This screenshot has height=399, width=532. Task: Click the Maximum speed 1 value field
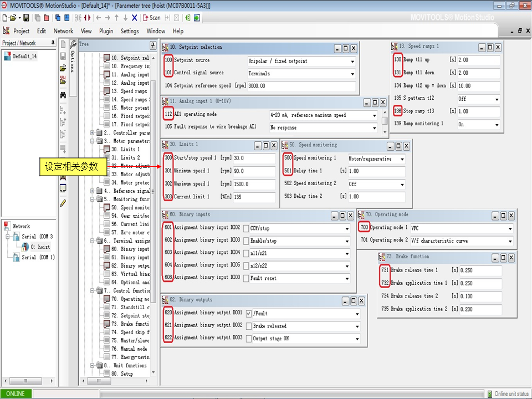[x=254, y=185]
